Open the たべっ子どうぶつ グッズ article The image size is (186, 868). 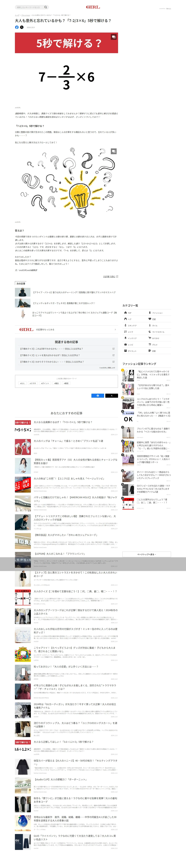pyautogui.click(x=66, y=654)
